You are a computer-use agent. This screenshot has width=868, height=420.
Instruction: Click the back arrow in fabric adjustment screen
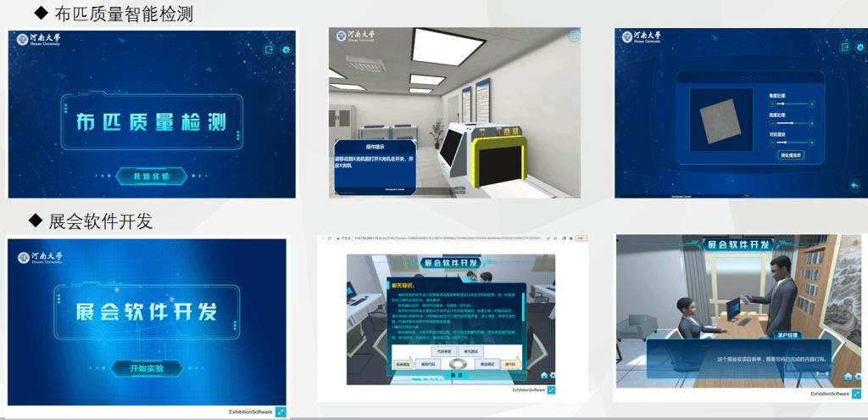(854, 186)
